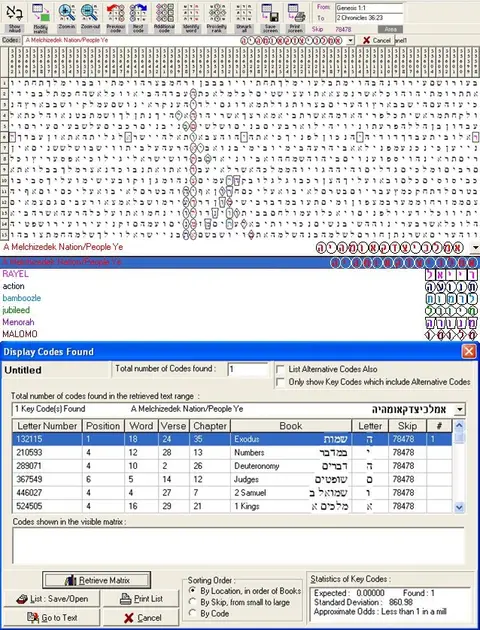Click Cancel next to the Codes field
The image size is (480, 630).
pos(377,40)
